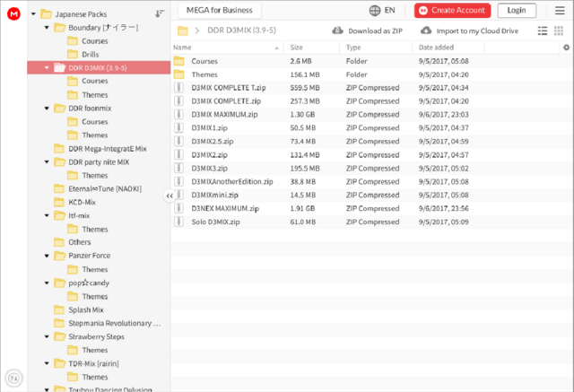The image size is (574, 392).
Task: Select the D3MIX3.zip file
Action: coord(209,169)
